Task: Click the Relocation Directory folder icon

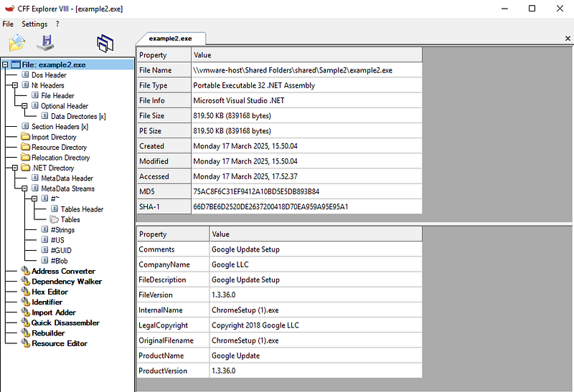Action: click(x=25, y=157)
